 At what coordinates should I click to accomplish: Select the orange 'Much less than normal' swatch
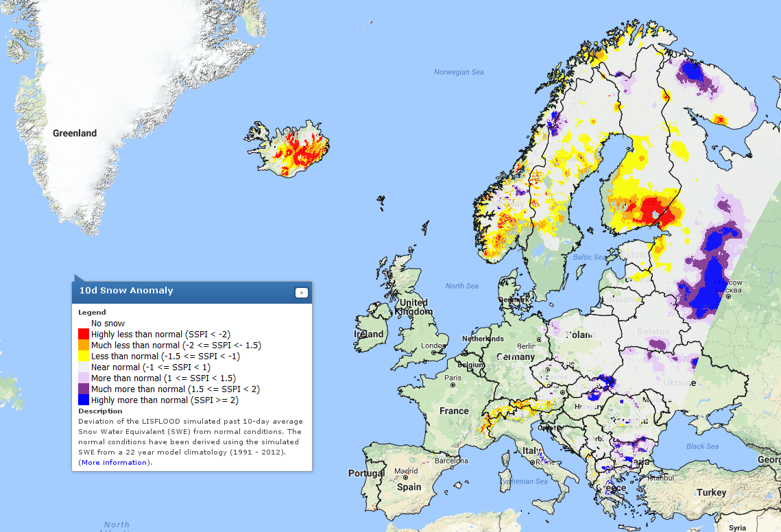click(84, 345)
